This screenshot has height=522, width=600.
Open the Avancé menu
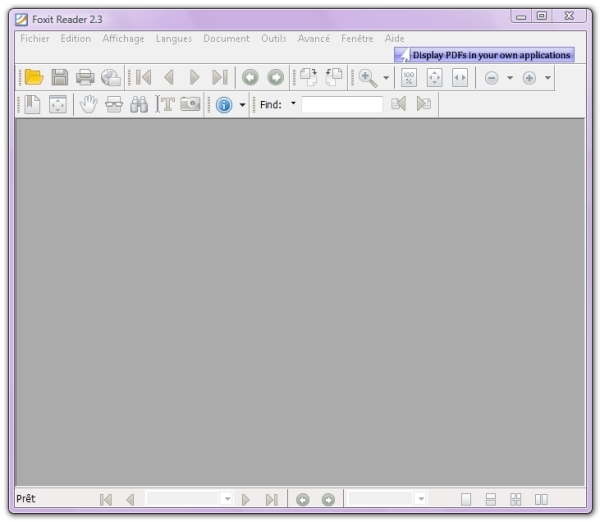pyautogui.click(x=314, y=39)
